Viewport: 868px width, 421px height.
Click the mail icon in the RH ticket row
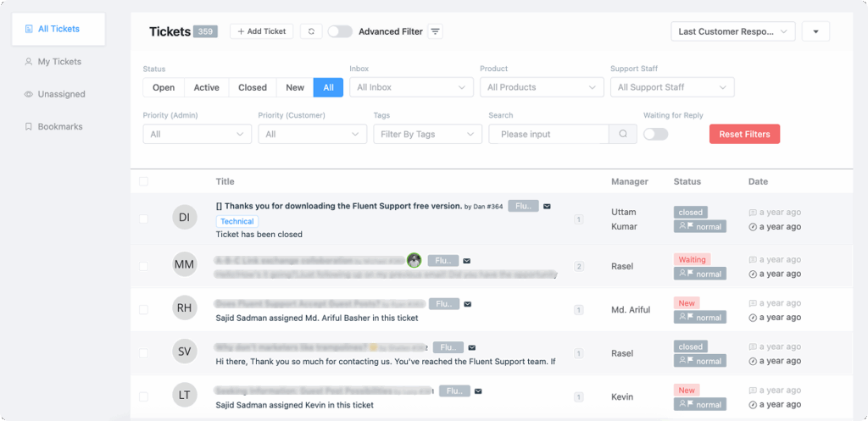[x=468, y=304]
